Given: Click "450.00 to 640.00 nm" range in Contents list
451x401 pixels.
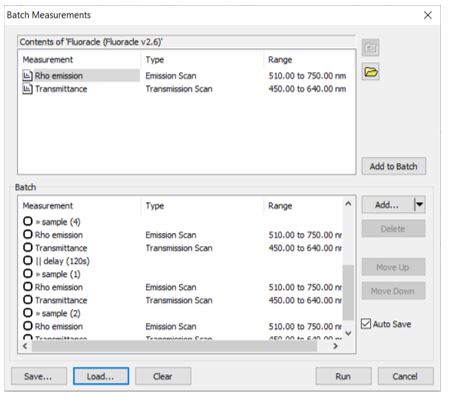Looking at the screenshot, I should click(307, 89).
